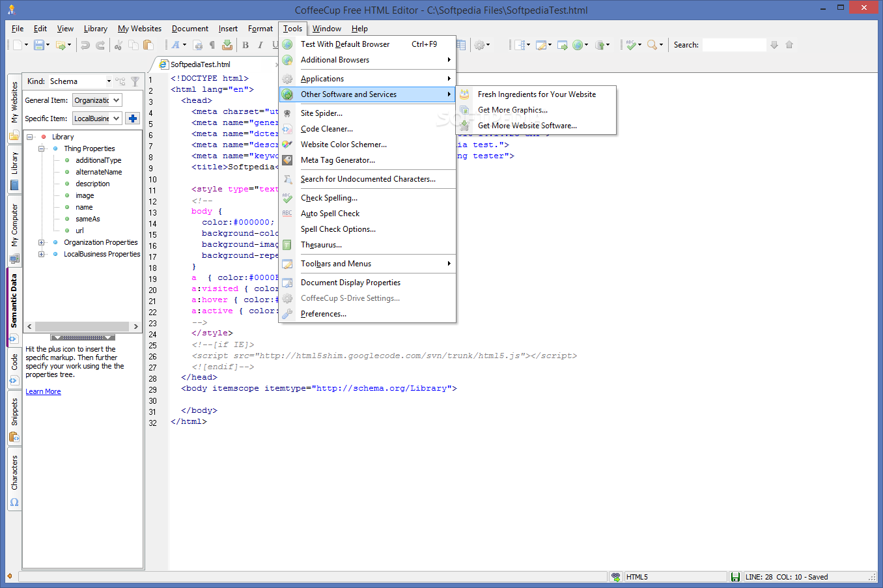Choose Site Spider from the Tools menu
883x588 pixels.
[x=367, y=113]
